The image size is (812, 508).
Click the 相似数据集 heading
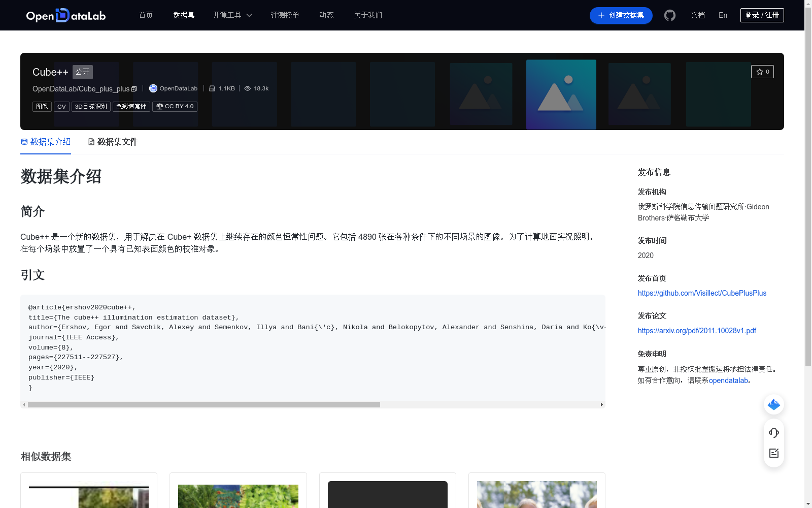tap(46, 457)
